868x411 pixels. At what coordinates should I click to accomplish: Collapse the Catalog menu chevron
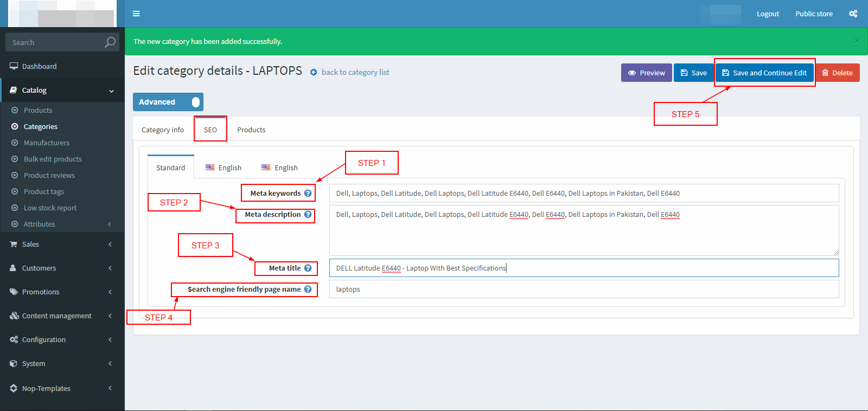click(x=111, y=91)
